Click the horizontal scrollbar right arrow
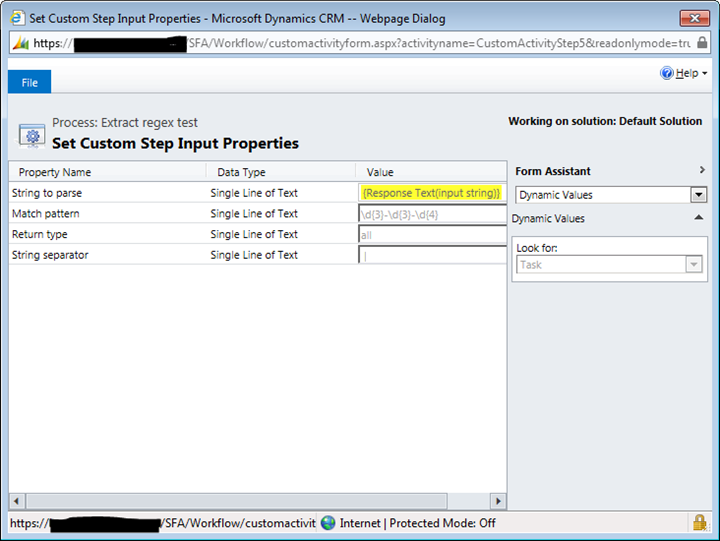 click(x=498, y=501)
